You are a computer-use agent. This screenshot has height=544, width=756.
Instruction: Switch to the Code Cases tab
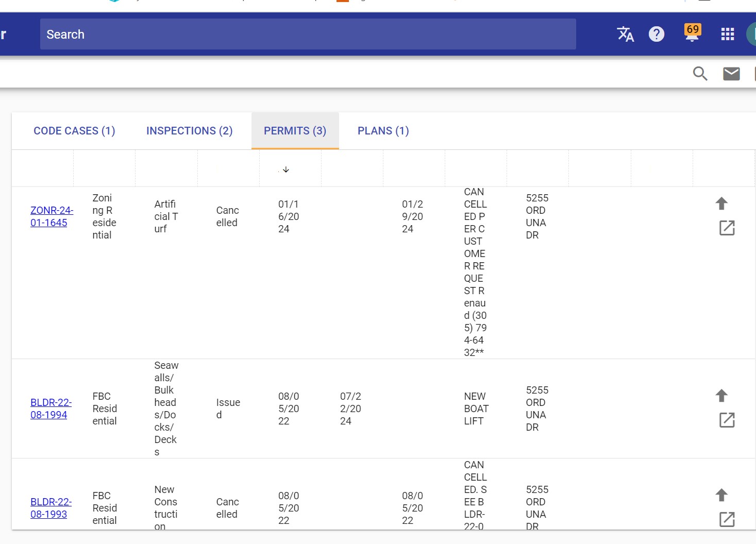(x=74, y=131)
